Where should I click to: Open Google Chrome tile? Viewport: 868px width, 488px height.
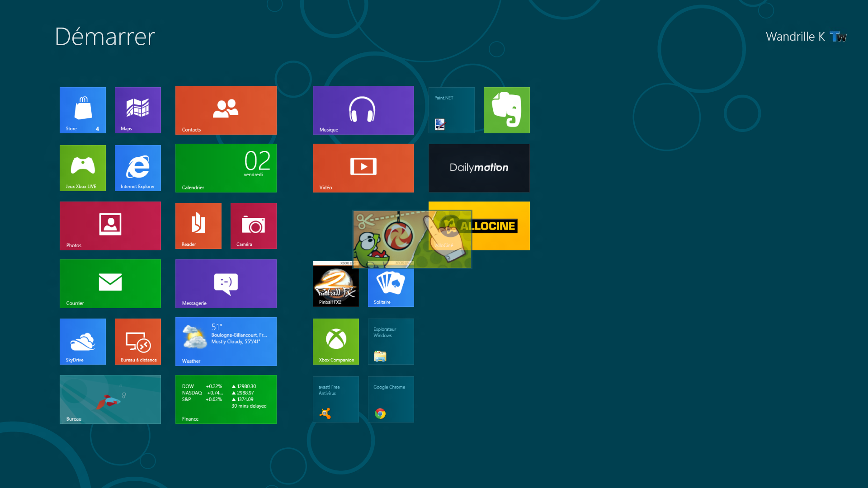[x=391, y=399]
